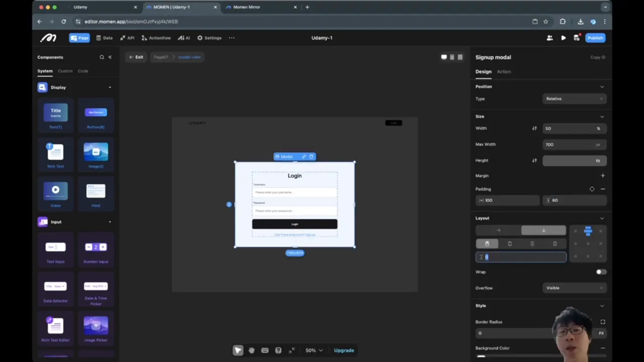Click the Momen logo icon
644x362 pixels.
(49, 38)
